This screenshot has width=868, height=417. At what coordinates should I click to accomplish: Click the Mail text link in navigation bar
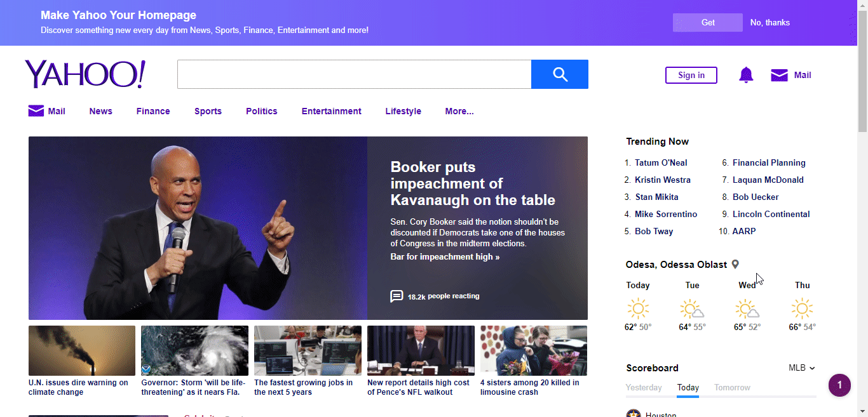(57, 111)
